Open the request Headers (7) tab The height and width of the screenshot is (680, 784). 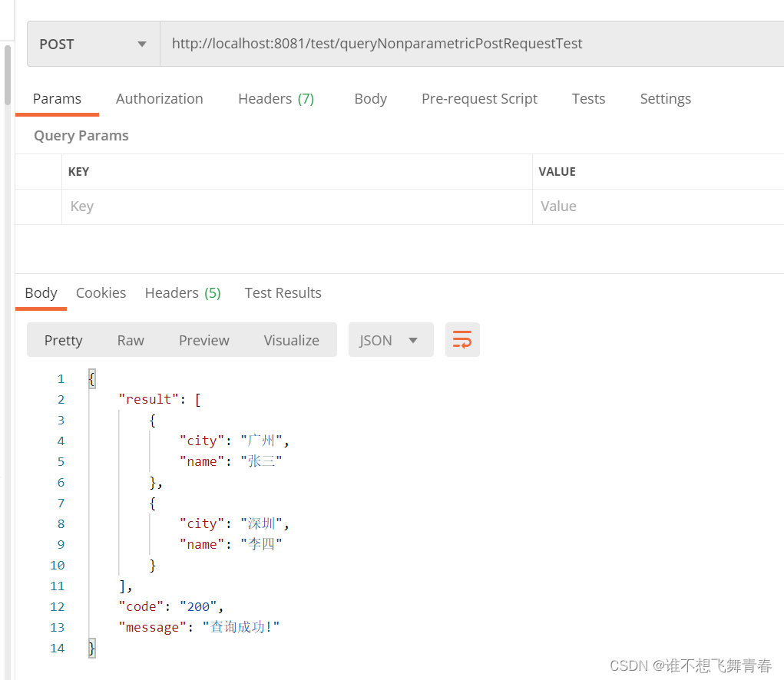click(276, 99)
